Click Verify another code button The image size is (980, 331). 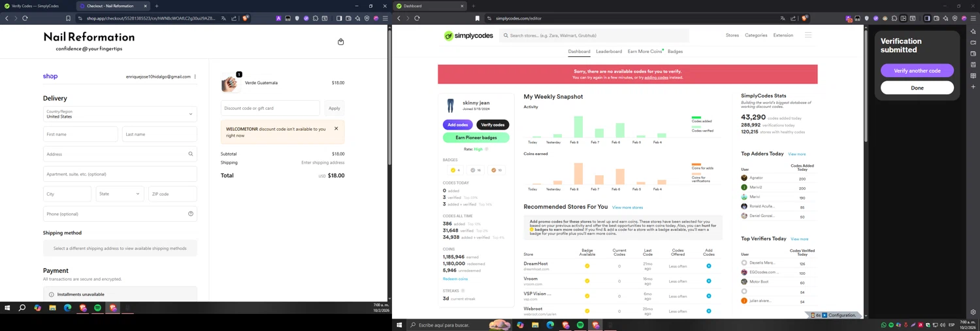pyautogui.click(x=917, y=71)
